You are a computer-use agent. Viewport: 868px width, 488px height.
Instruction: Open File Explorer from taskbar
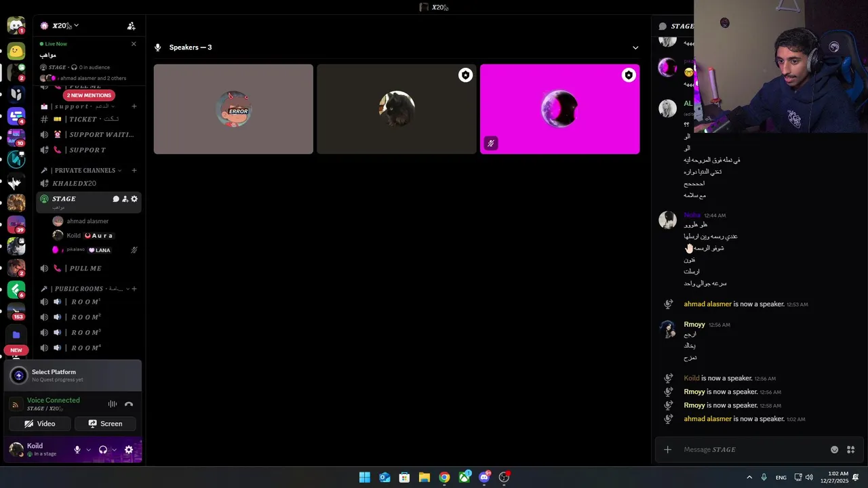pyautogui.click(x=425, y=477)
